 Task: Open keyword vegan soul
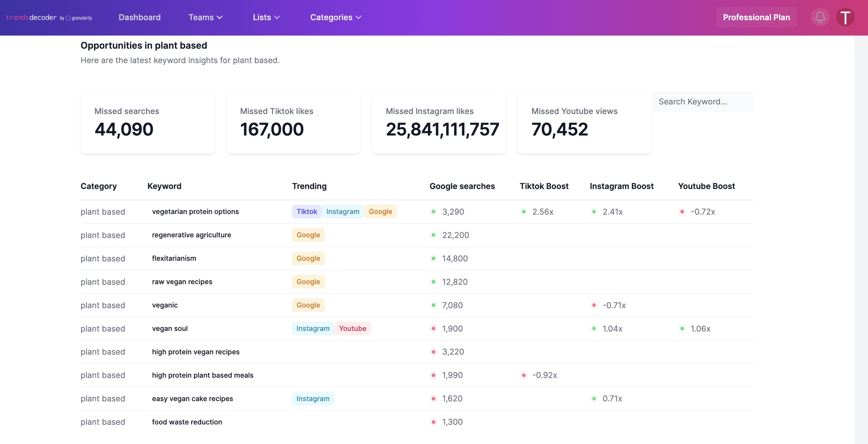pyautogui.click(x=170, y=328)
